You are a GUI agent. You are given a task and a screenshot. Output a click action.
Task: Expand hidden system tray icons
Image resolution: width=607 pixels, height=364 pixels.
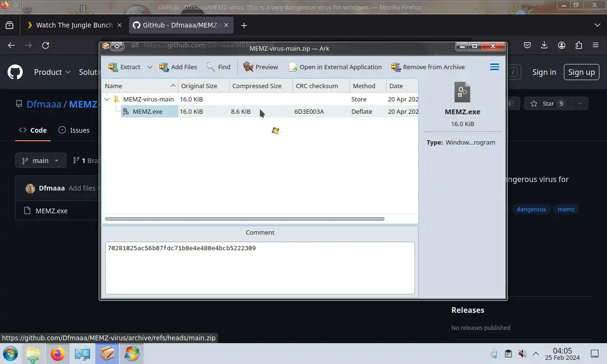[x=536, y=354]
